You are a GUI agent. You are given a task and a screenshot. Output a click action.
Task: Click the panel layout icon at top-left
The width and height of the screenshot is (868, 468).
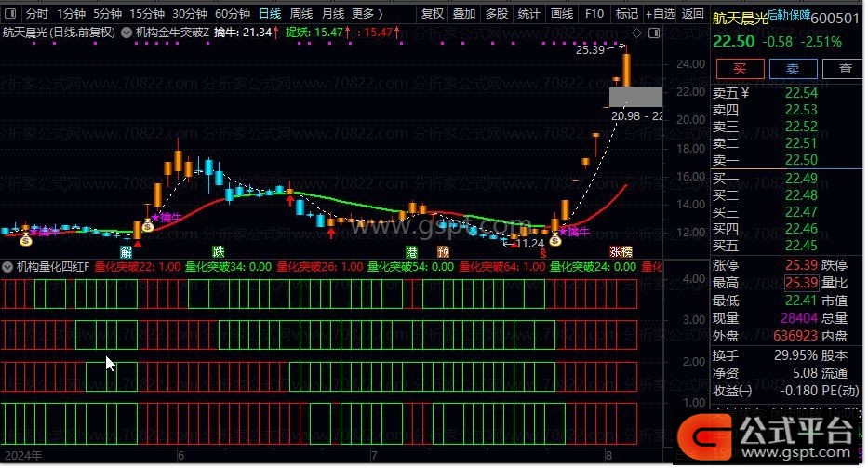(x=10, y=13)
